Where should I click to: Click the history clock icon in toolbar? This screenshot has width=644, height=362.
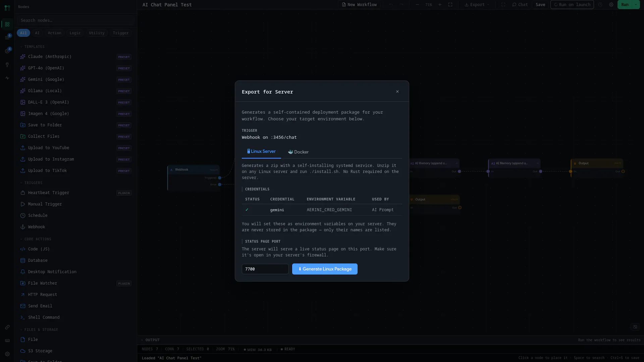pyautogui.click(x=600, y=5)
